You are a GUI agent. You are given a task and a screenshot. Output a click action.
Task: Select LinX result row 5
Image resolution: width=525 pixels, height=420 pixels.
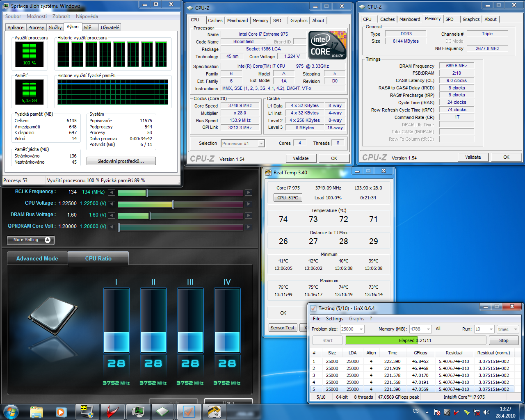tap(412, 389)
